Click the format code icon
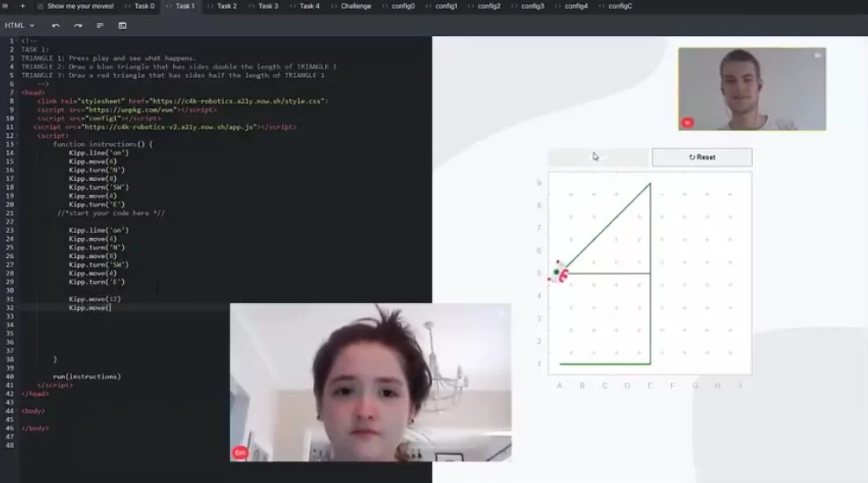Image resolution: width=868 pixels, height=483 pixels. click(x=100, y=25)
